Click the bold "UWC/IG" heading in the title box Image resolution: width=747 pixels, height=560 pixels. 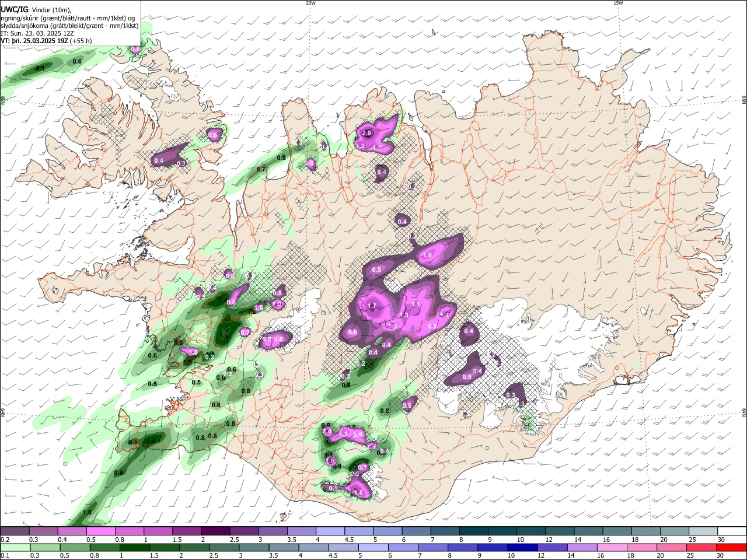click(14, 9)
